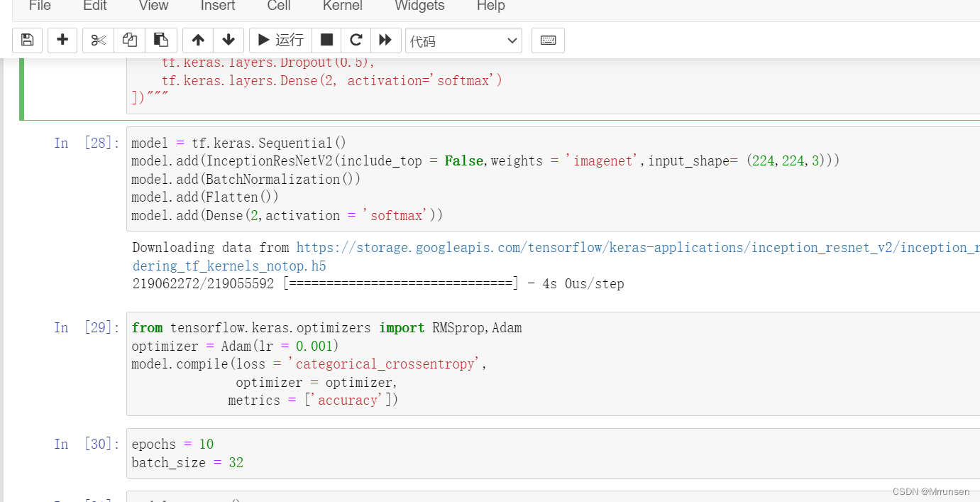Open the Insert menu
980x502 pixels.
pyautogui.click(x=218, y=6)
